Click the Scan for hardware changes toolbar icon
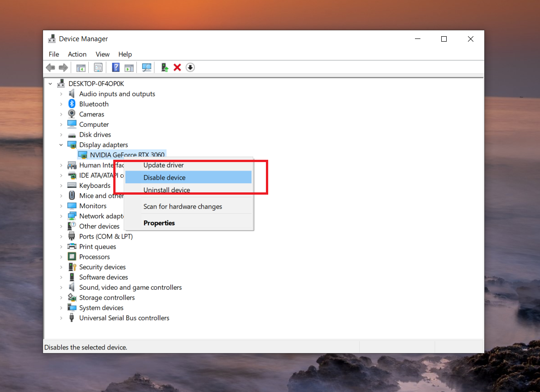Screen dimensions: 540x392 pos(146,67)
